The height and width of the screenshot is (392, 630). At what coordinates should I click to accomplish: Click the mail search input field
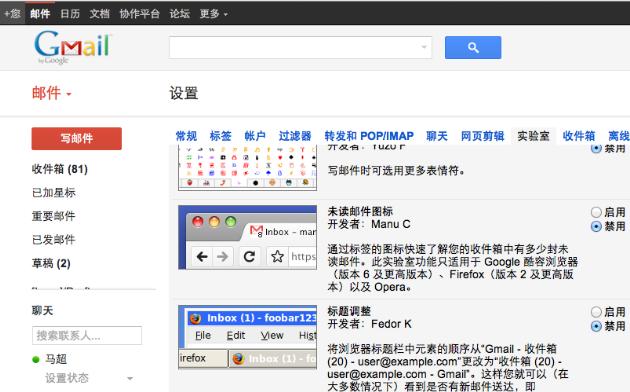point(300,47)
